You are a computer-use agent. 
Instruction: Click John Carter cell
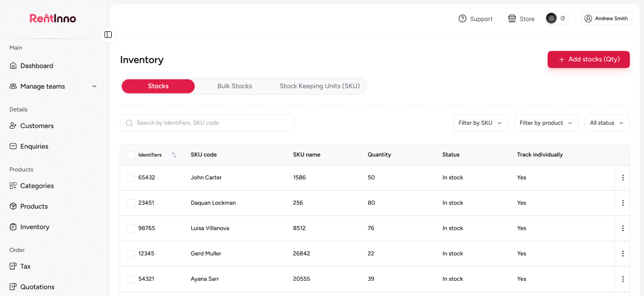click(206, 178)
